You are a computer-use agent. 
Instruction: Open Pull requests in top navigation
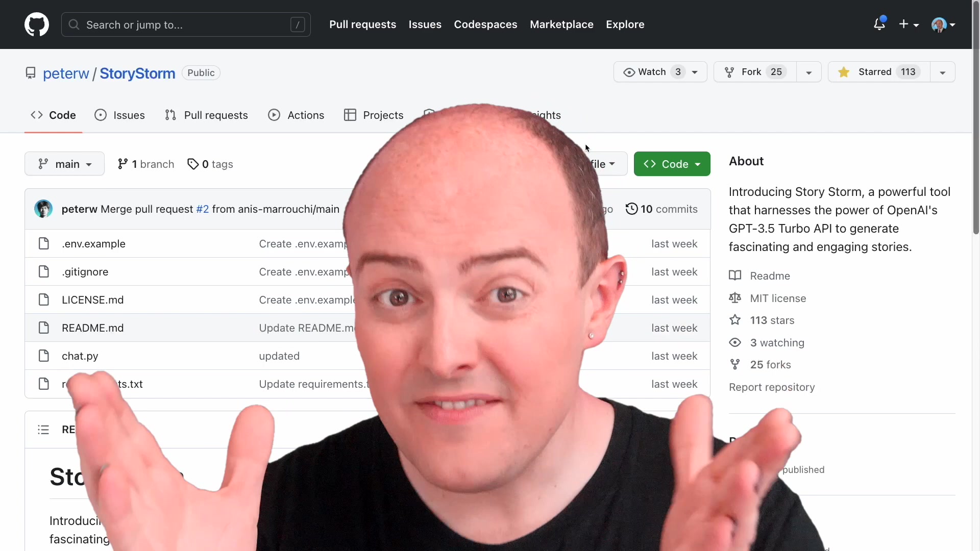tap(362, 24)
